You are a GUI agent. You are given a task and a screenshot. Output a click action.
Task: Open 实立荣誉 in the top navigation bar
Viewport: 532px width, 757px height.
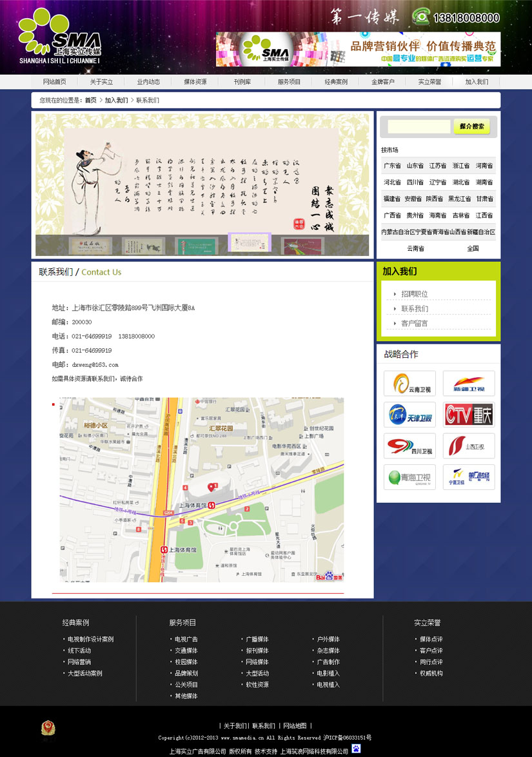point(429,82)
